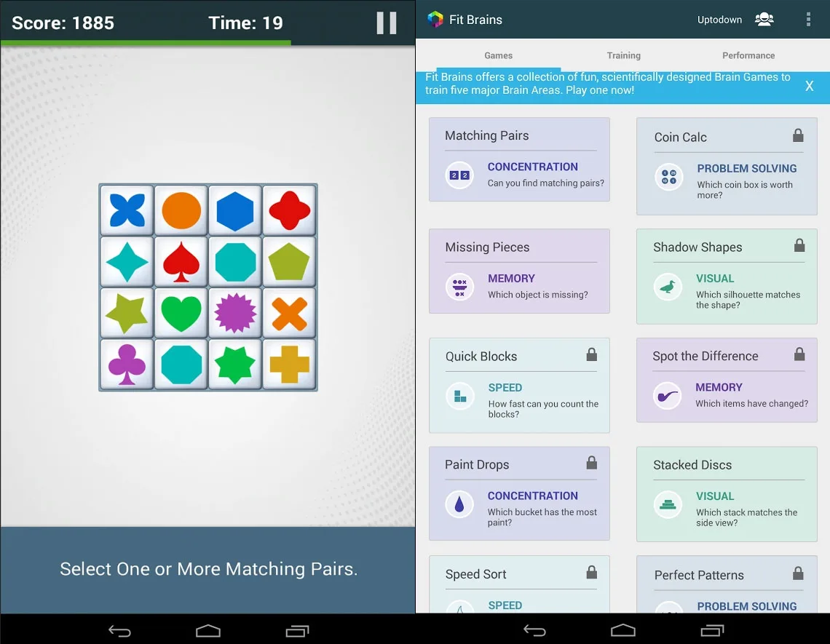Select the green six-point star tile
Viewport: 830px width, 644px height.
point(235,364)
